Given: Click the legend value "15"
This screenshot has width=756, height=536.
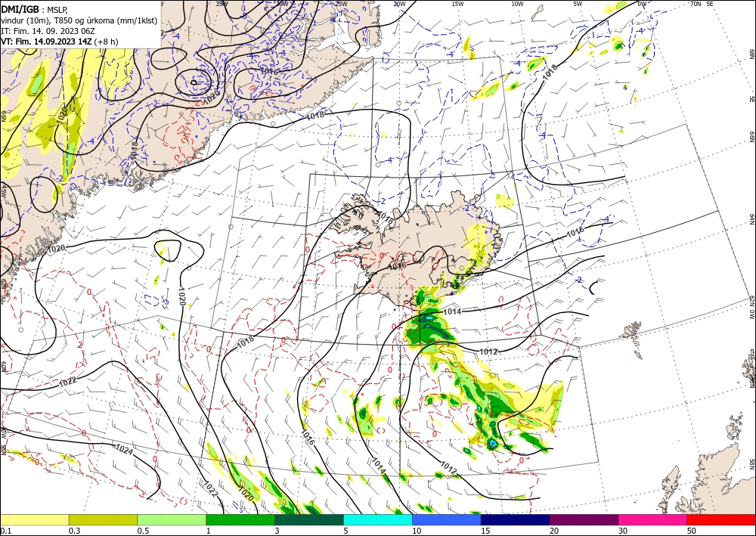Looking at the screenshot, I should [x=485, y=531].
